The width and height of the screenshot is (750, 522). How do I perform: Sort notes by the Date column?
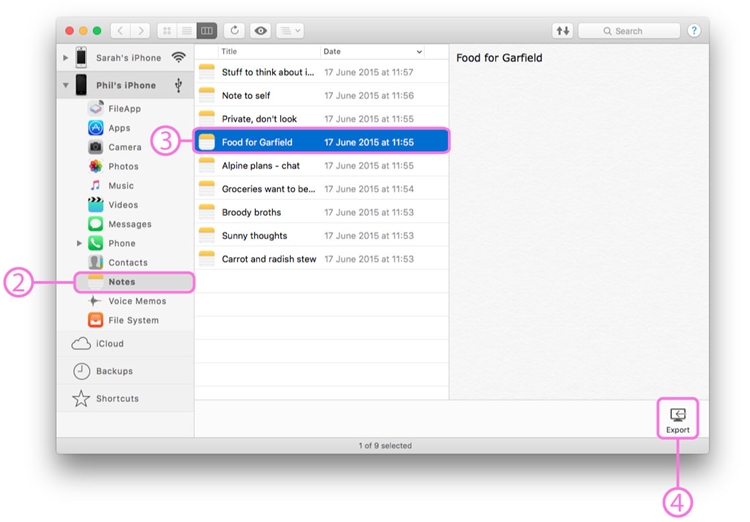coord(373,51)
